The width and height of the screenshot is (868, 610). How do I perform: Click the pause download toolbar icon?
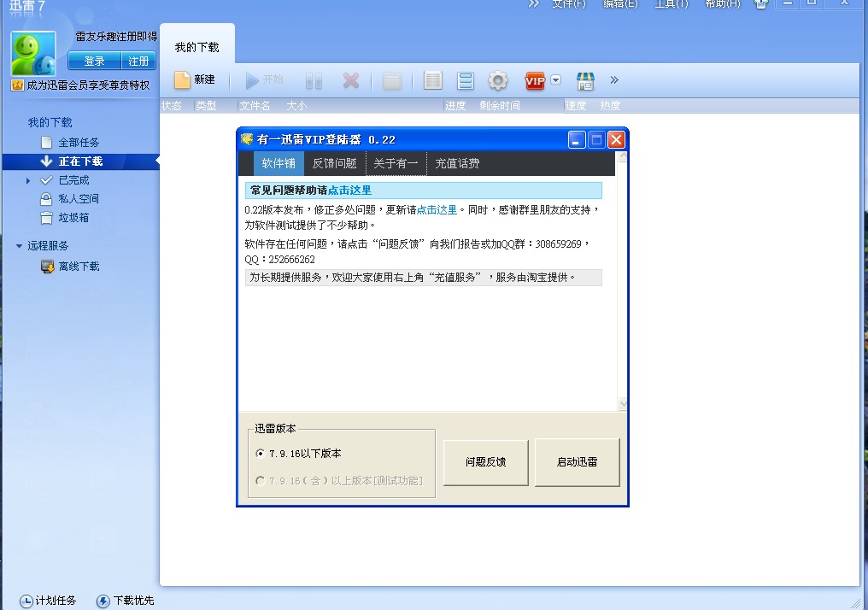314,81
